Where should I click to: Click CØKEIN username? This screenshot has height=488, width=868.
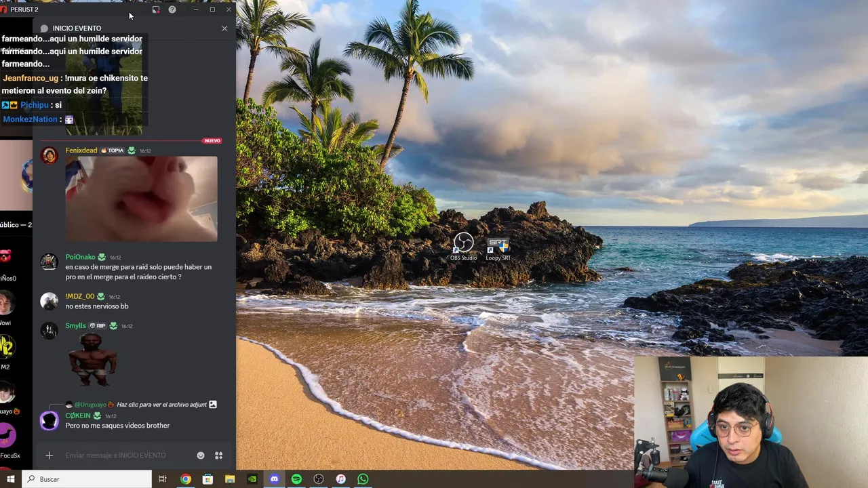(x=78, y=415)
